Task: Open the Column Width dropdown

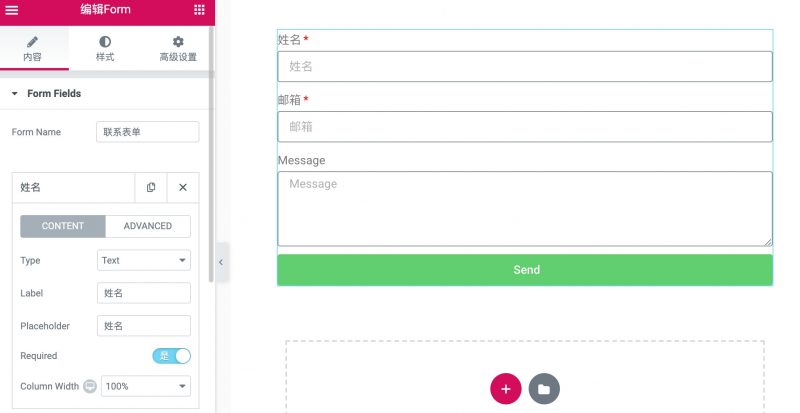Action: [146, 386]
